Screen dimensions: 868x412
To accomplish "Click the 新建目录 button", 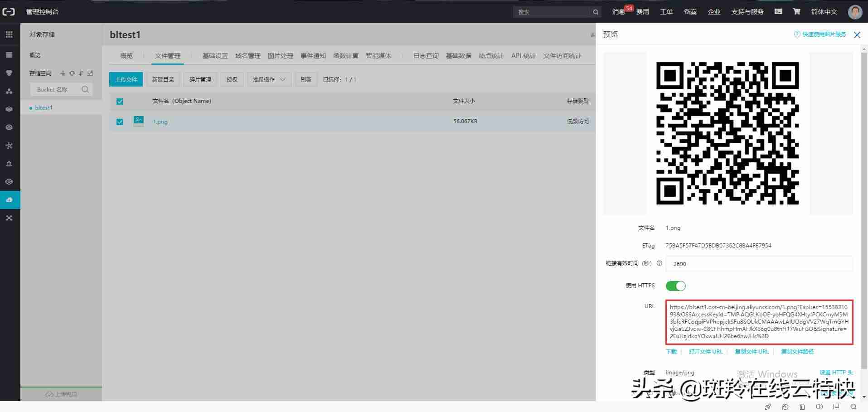I will [x=163, y=79].
